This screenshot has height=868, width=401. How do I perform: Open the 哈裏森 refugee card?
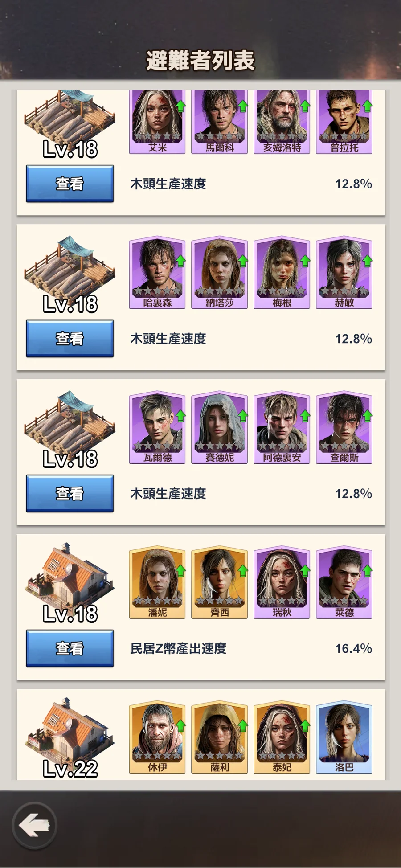[157, 272]
